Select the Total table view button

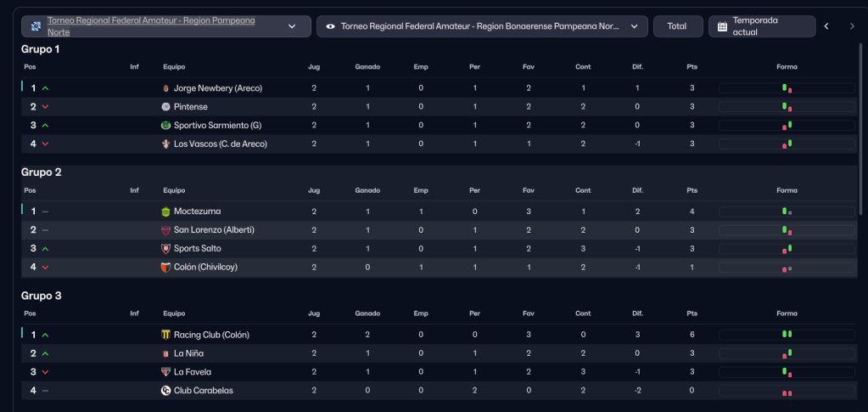click(x=677, y=26)
